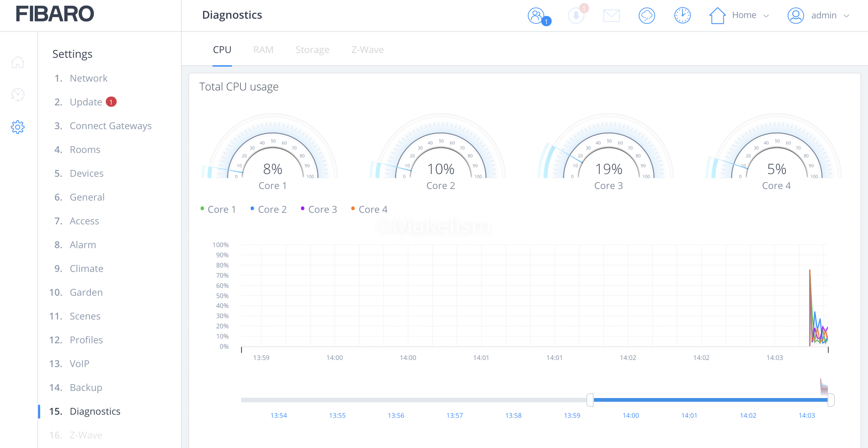Click the users icon with badge
This screenshot has width=868, height=448.
coord(537,16)
